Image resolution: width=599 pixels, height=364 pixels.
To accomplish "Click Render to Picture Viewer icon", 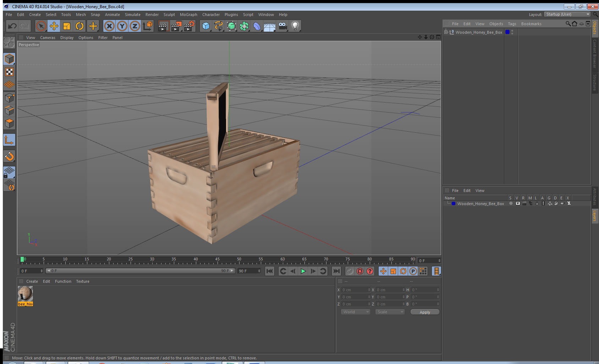I will tap(176, 26).
